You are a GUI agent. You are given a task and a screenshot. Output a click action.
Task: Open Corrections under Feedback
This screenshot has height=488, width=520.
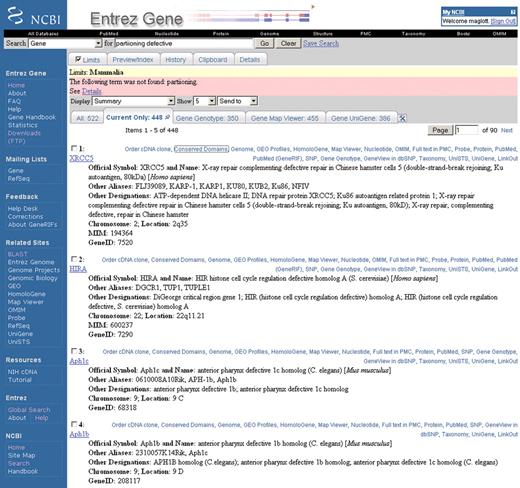click(25, 217)
